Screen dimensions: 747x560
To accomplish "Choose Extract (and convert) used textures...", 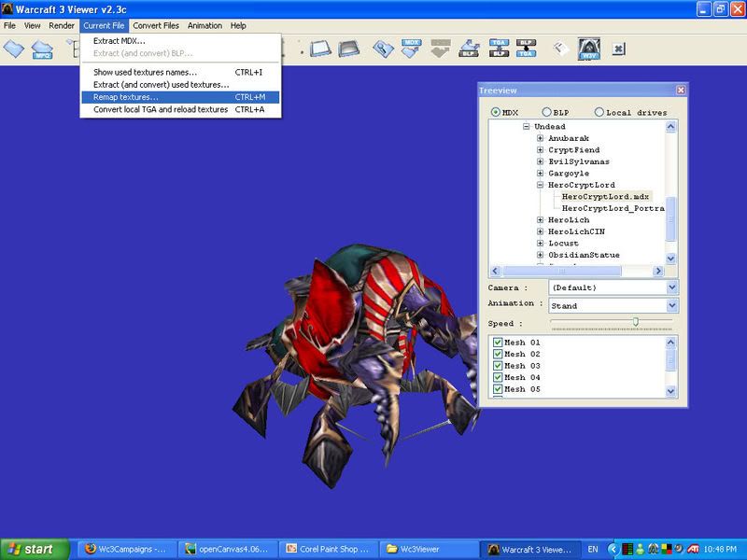I will [180, 85].
